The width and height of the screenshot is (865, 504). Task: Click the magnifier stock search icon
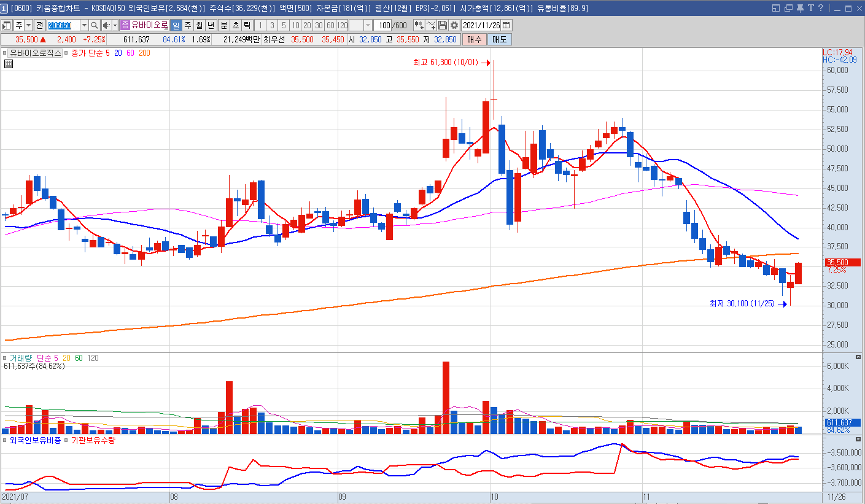(x=94, y=25)
